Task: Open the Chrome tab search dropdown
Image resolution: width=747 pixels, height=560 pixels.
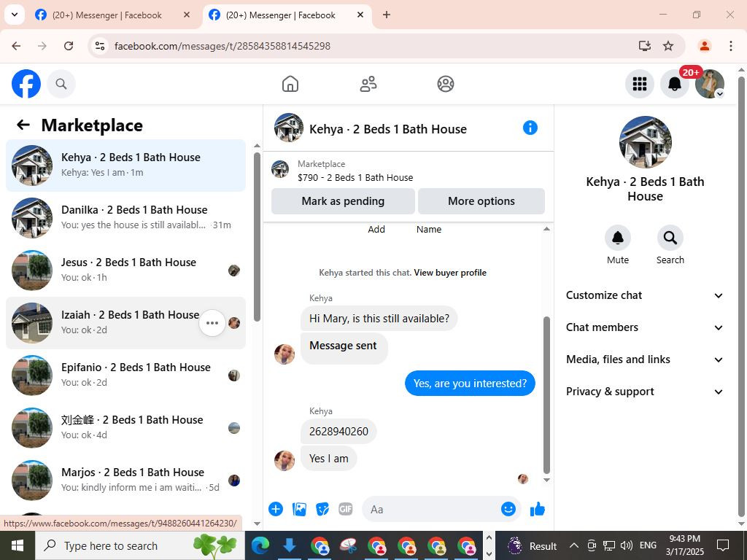Action: coord(15,15)
